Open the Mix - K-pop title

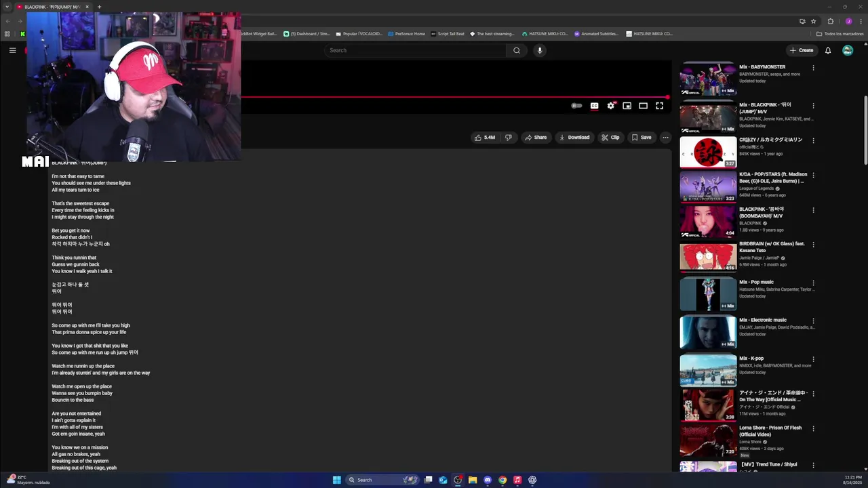(751, 358)
